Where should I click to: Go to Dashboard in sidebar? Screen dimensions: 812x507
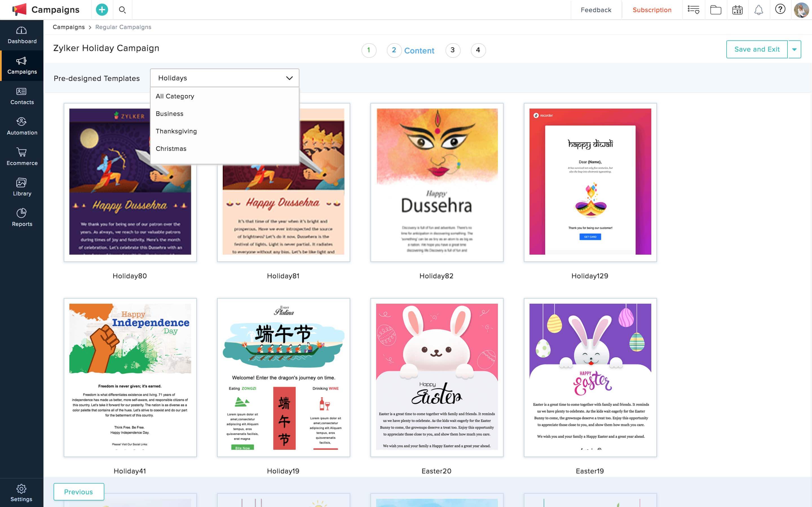pyautogui.click(x=22, y=35)
